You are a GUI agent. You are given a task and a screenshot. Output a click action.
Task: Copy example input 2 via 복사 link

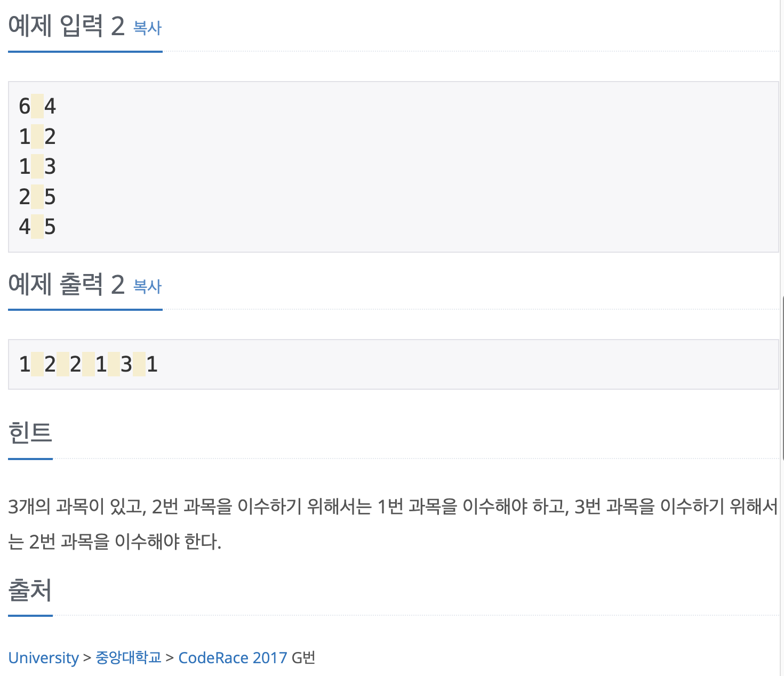click(x=147, y=28)
